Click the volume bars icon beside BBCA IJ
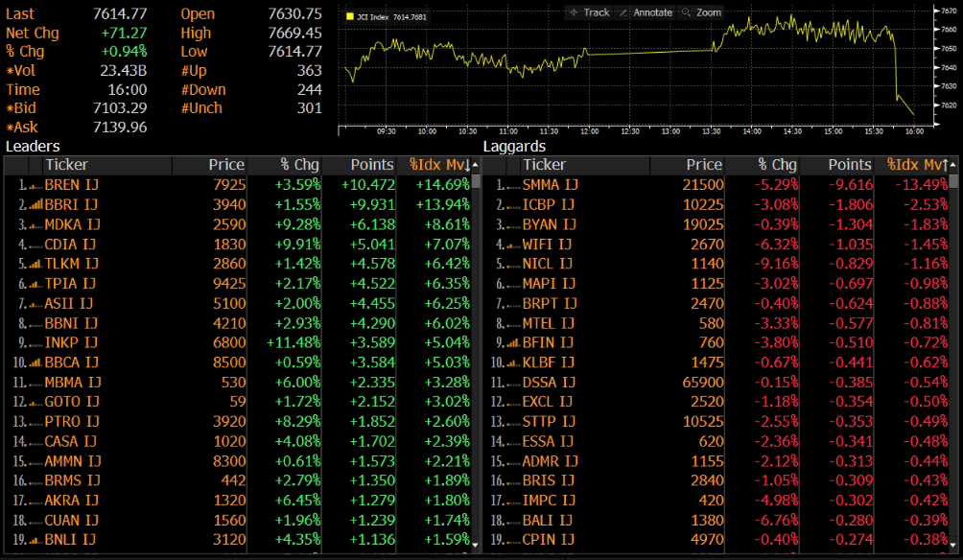This screenshot has width=963, height=560. (x=35, y=362)
